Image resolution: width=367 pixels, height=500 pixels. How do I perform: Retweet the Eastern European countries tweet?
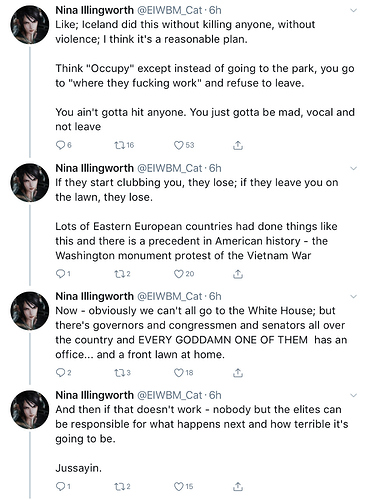pos(120,274)
